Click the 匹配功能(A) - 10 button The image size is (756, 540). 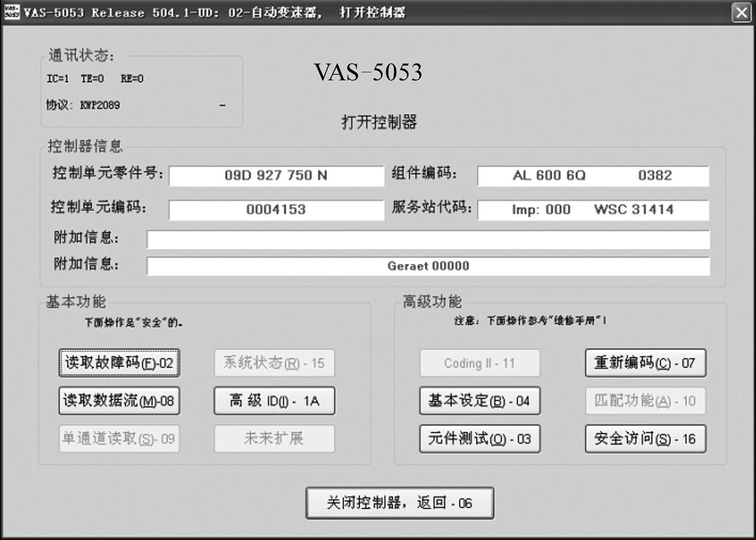pyautogui.click(x=645, y=401)
